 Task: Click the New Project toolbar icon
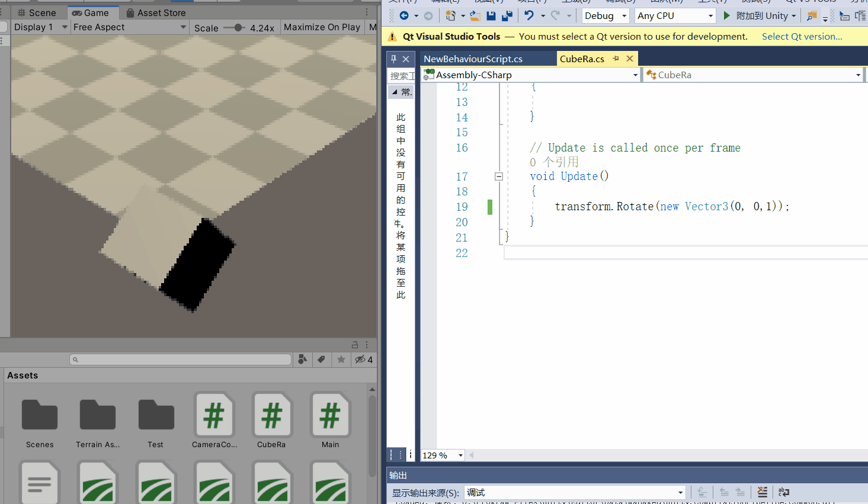click(x=451, y=16)
